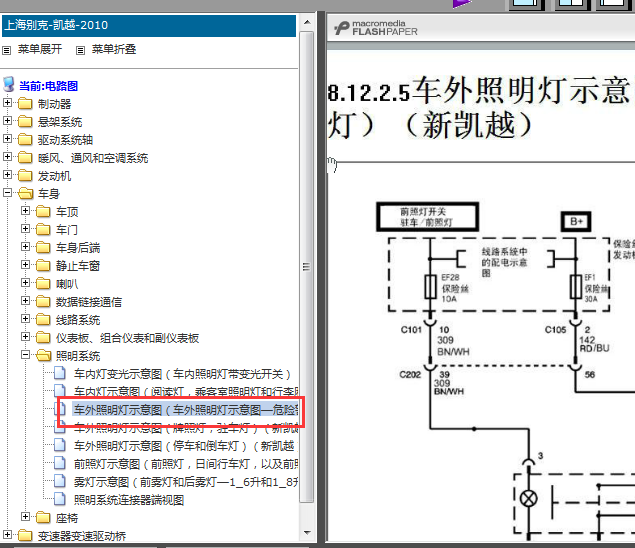Click document icon beside 照明系统连接器端视图
635x548 pixels.
point(60,499)
